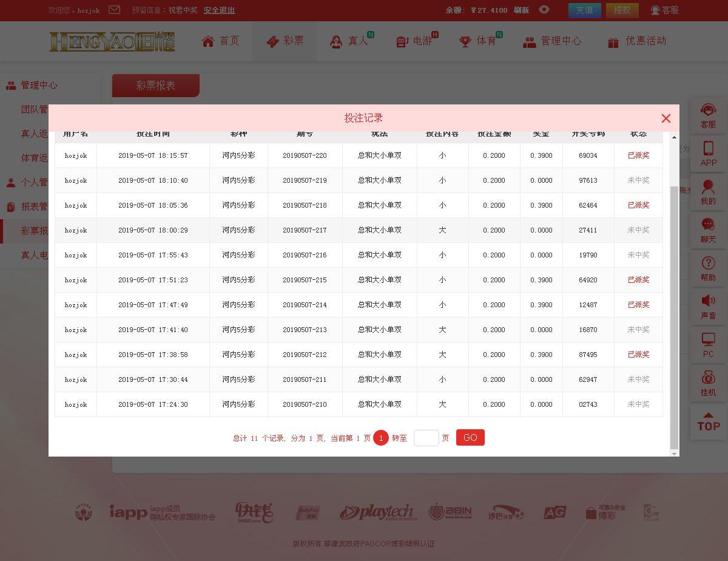
Task: Open 帮助 help icon in sidebar
Action: (708, 268)
